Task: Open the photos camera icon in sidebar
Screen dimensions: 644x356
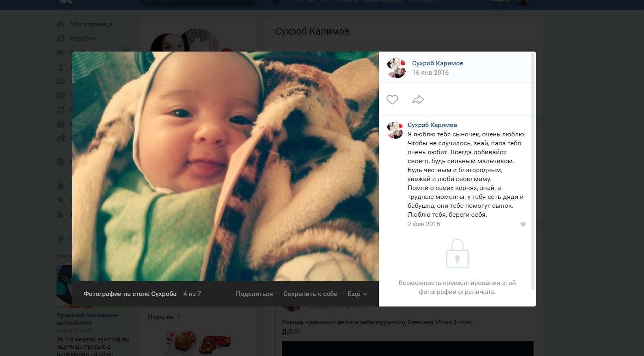Action: coord(61,95)
